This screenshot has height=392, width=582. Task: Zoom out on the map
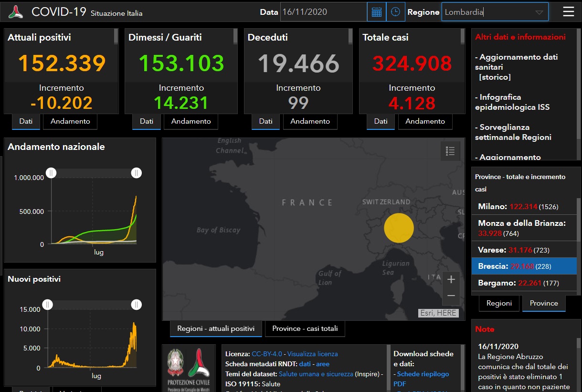tap(451, 296)
